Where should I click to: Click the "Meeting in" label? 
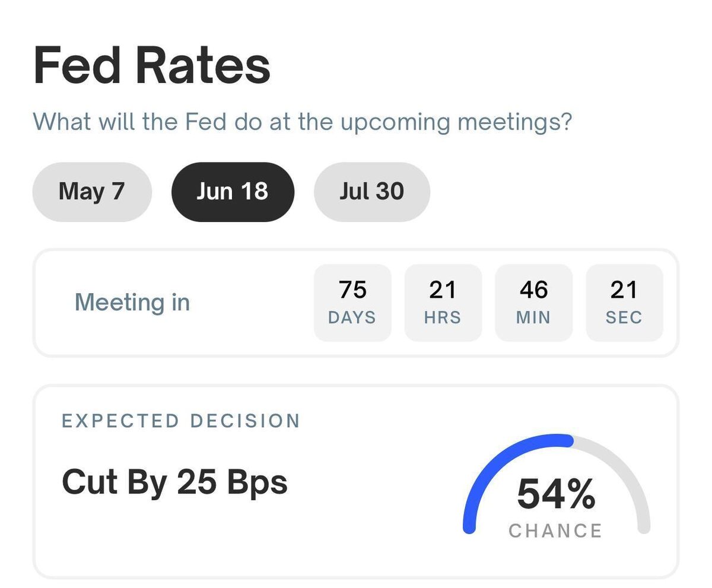[x=132, y=303]
